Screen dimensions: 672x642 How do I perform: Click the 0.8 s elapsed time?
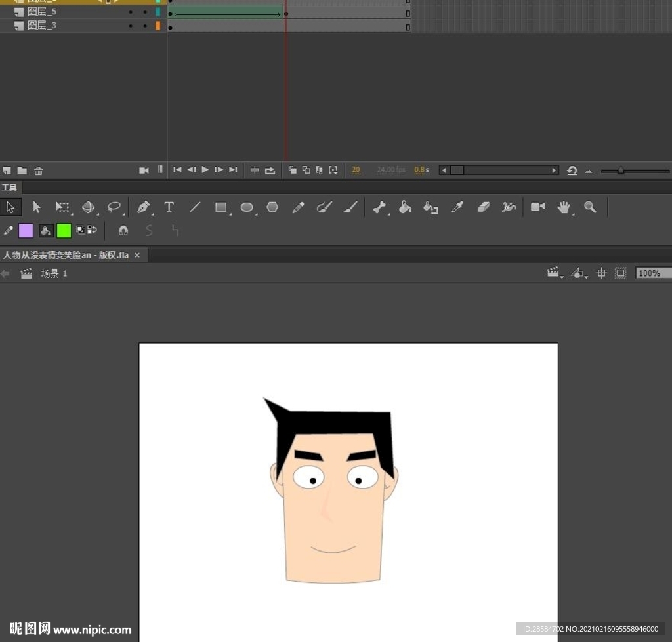(x=422, y=170)
